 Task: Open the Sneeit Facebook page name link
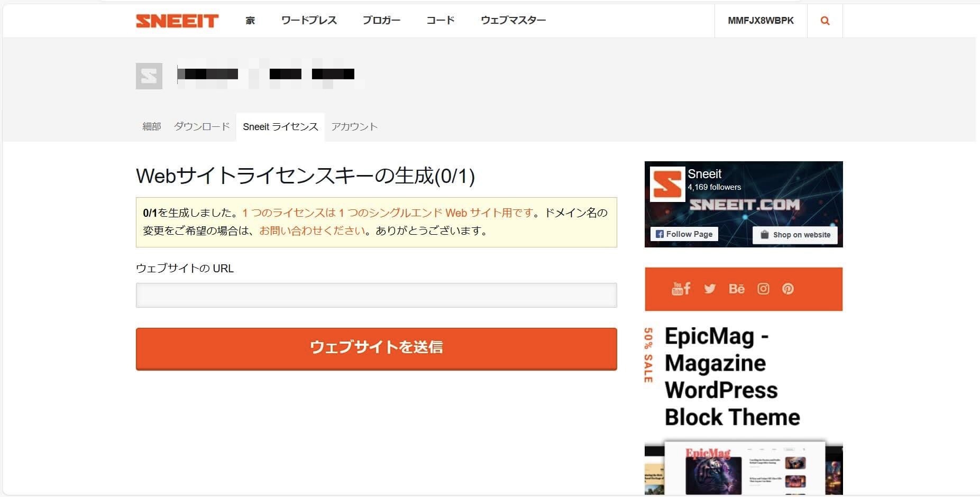[x=704, y=174]
